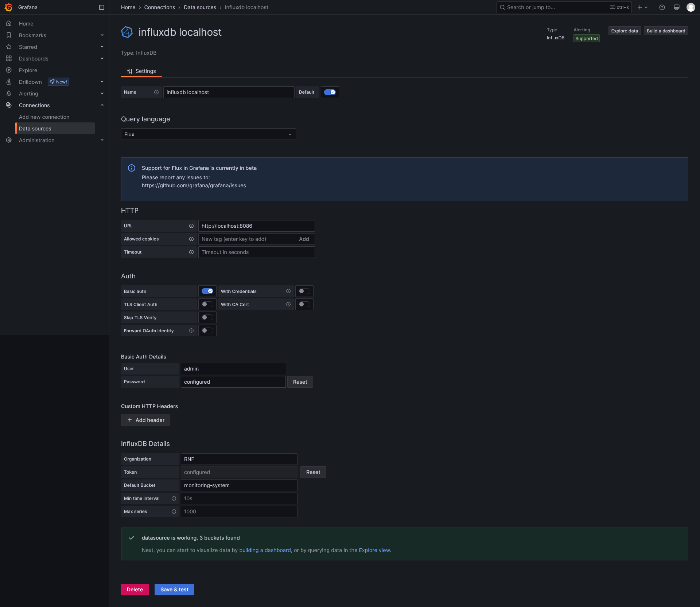Viewport: 700px width, 607px height.
Task: Click the Min time interval info icon
Action: (x=174, y=498)
